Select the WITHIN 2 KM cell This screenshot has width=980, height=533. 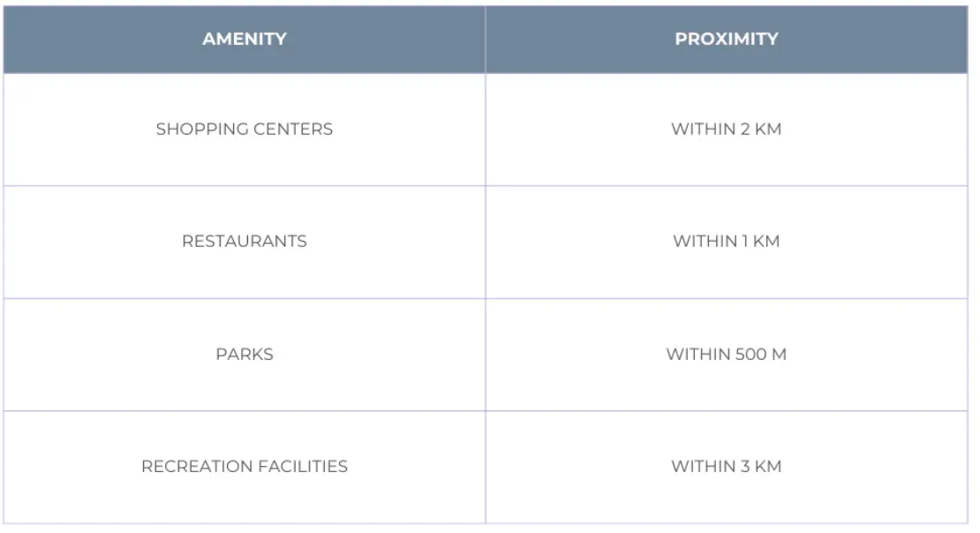point(726,129)
